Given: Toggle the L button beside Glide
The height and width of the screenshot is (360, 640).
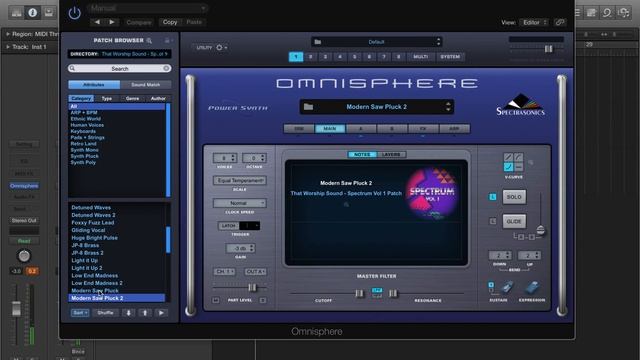Looking at the screenshot, I should (x=493, y=221).
